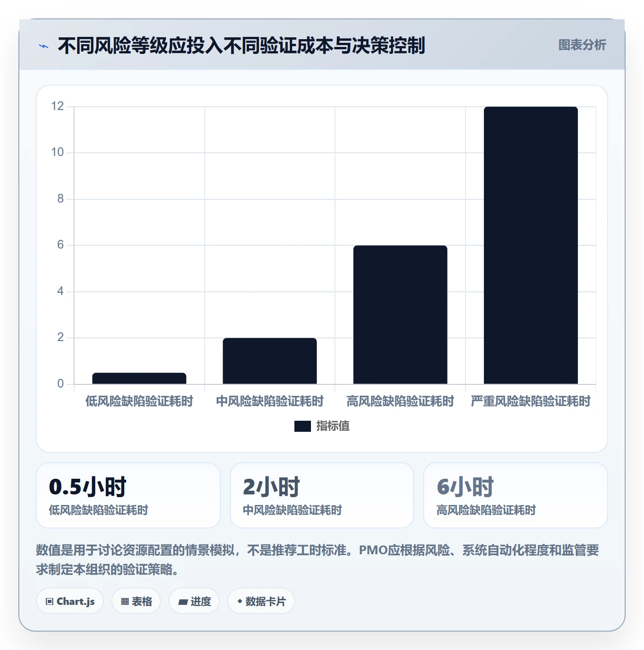Click the 高风险缺陷验证耗时 bar in the chart
The image size is (644, 650).
[x=400, y=315]
